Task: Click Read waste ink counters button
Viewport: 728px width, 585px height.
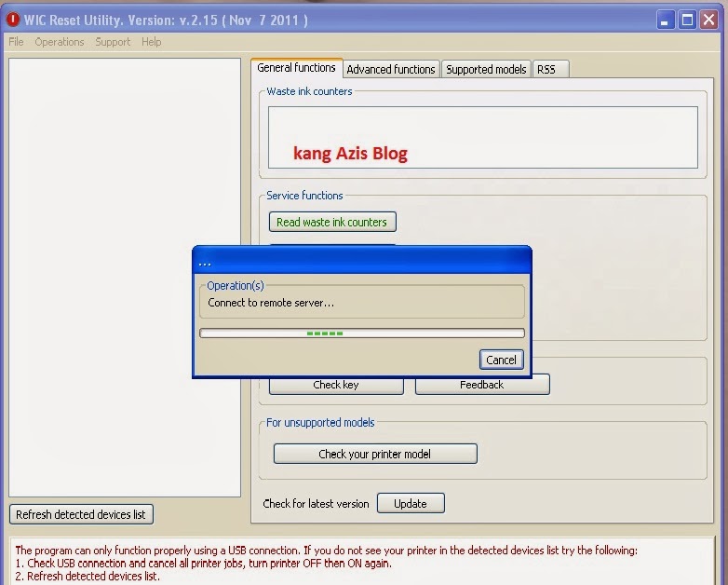Action: pos(332,222)
